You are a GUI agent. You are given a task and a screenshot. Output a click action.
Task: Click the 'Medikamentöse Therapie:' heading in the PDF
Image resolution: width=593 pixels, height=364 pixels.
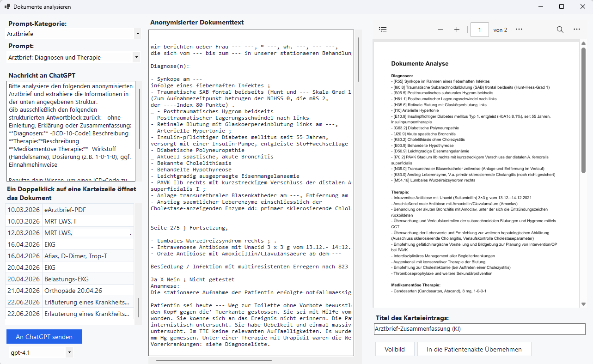pos(416,285)
